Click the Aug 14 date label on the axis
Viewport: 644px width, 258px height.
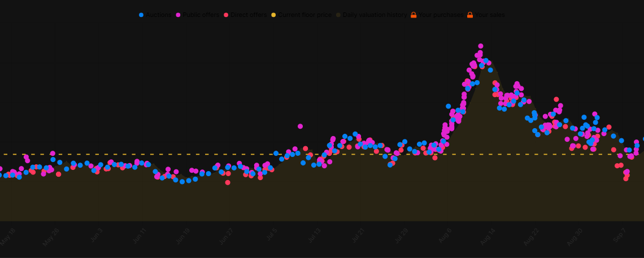[488, 236]
